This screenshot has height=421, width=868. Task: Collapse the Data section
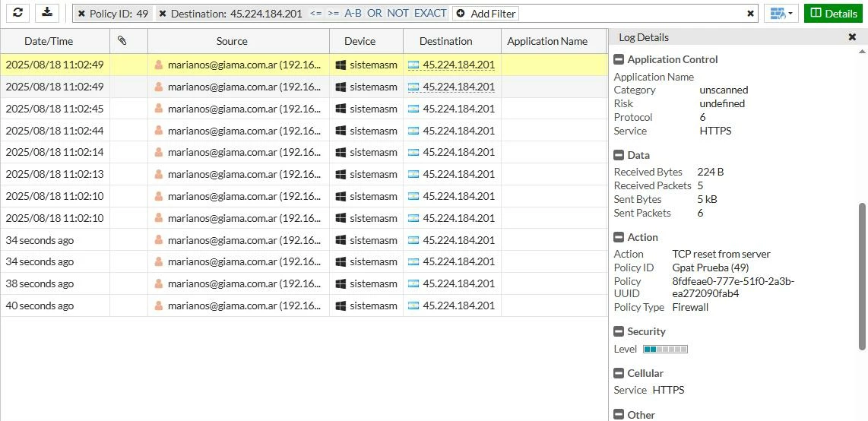point(619,156)
